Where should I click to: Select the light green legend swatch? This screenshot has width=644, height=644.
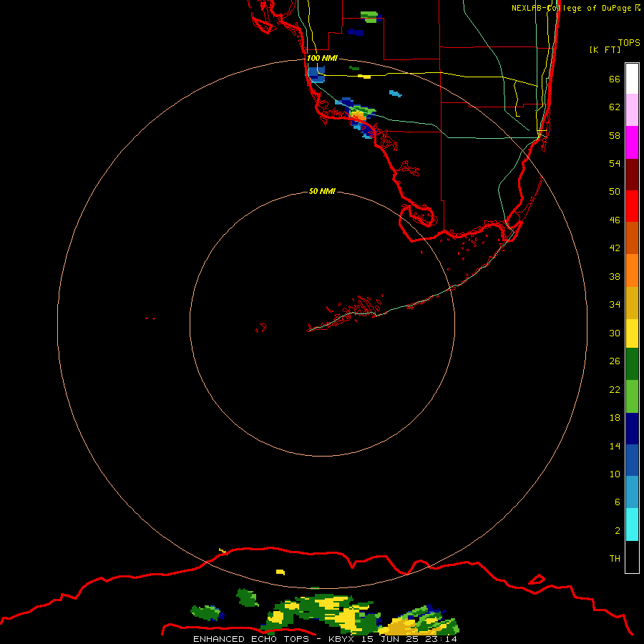click(x=632, y=396)
